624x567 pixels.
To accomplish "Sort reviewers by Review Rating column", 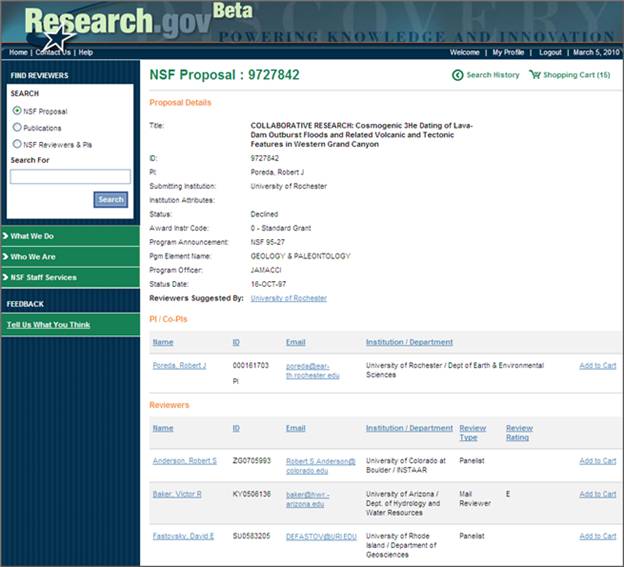I will point(519,433).
